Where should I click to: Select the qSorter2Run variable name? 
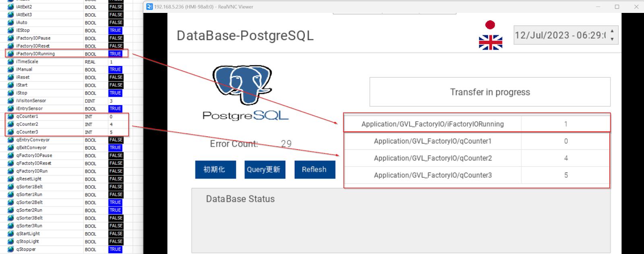coord(29,210)
